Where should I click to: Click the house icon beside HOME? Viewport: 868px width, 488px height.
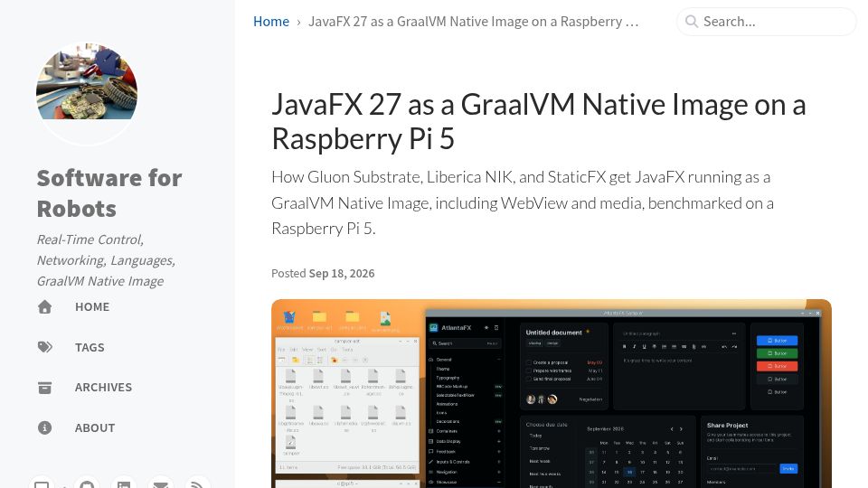click(x=45, y=307)
